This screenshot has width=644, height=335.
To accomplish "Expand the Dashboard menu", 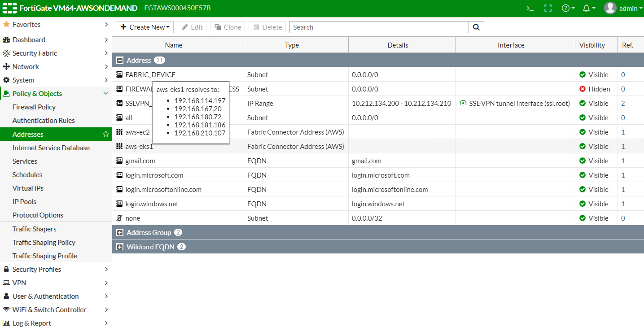I will pos(106,40).
